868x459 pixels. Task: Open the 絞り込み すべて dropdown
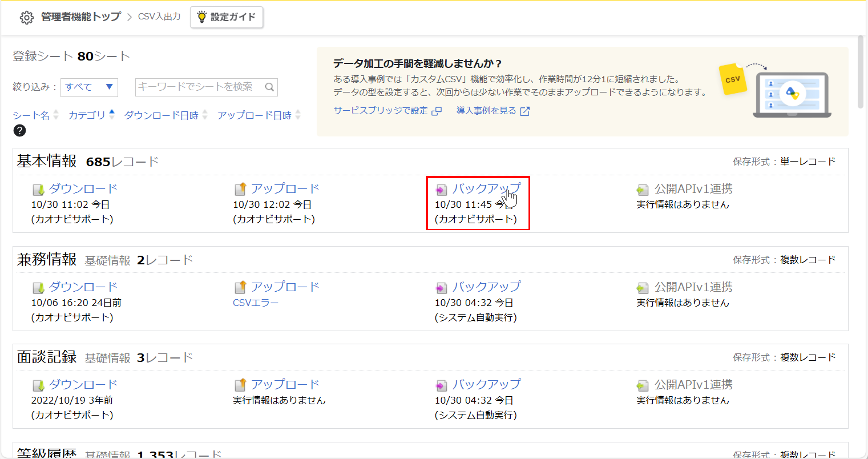(89, 87)
